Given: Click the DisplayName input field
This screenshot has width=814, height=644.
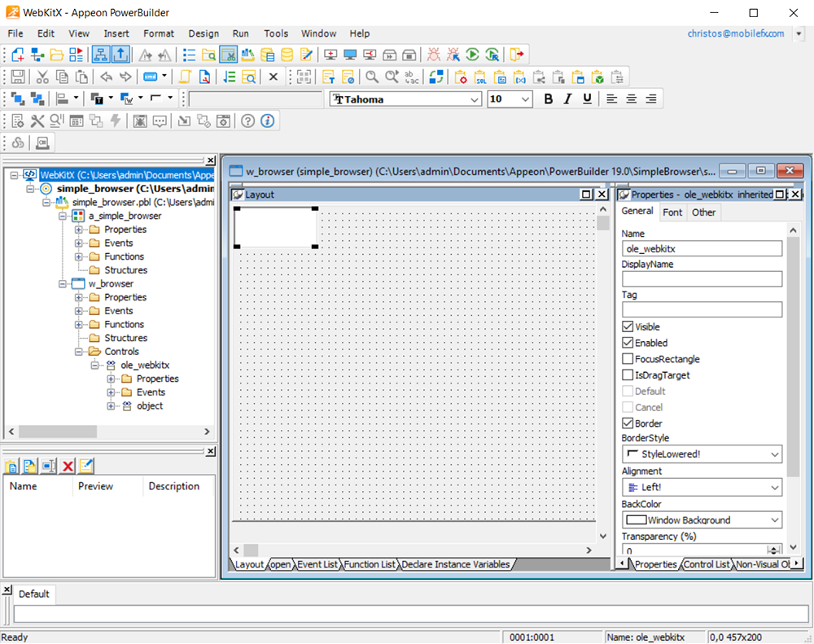Looking at the screenshot, I should point(702,279).
